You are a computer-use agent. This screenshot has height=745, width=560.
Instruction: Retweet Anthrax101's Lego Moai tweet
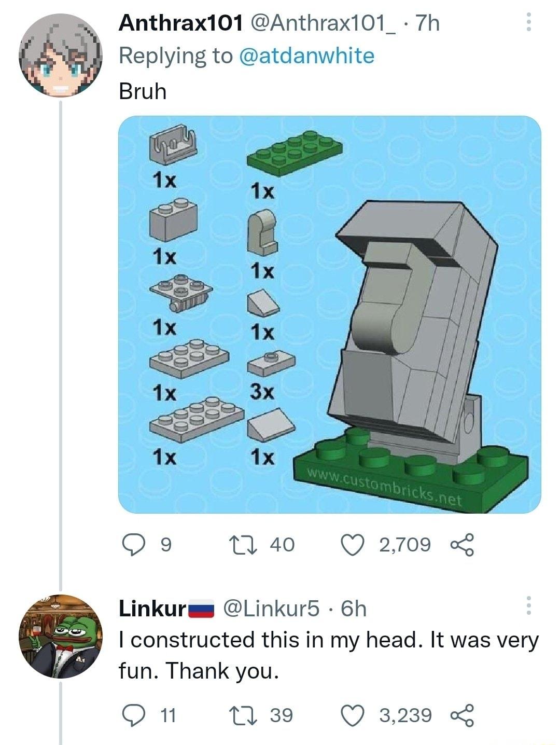[x=256, y=544]
